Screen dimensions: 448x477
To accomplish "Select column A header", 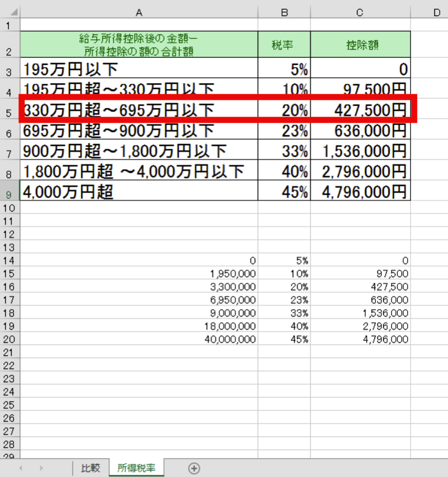I will point(139,13).
